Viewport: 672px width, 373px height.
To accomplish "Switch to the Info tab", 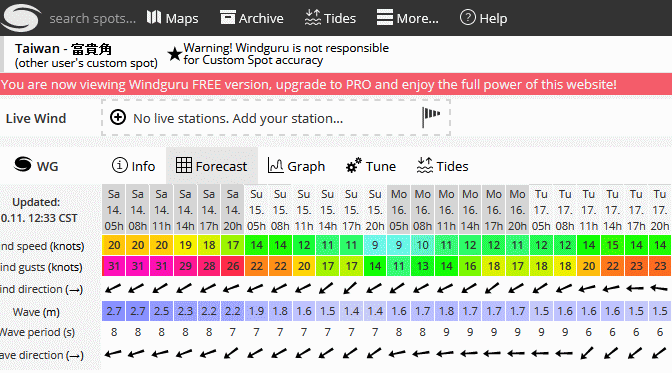I will click(x=133, y=166).
